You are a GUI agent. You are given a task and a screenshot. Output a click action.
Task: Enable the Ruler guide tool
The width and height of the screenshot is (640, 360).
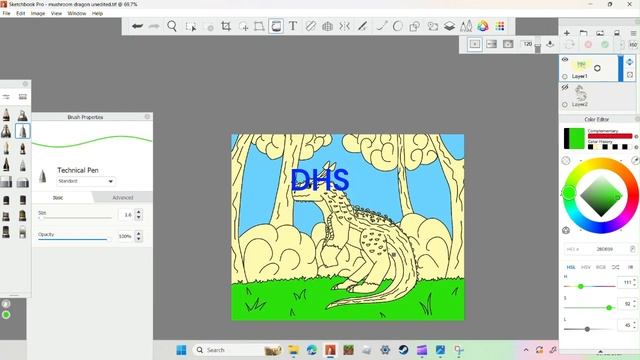[311, 26]
